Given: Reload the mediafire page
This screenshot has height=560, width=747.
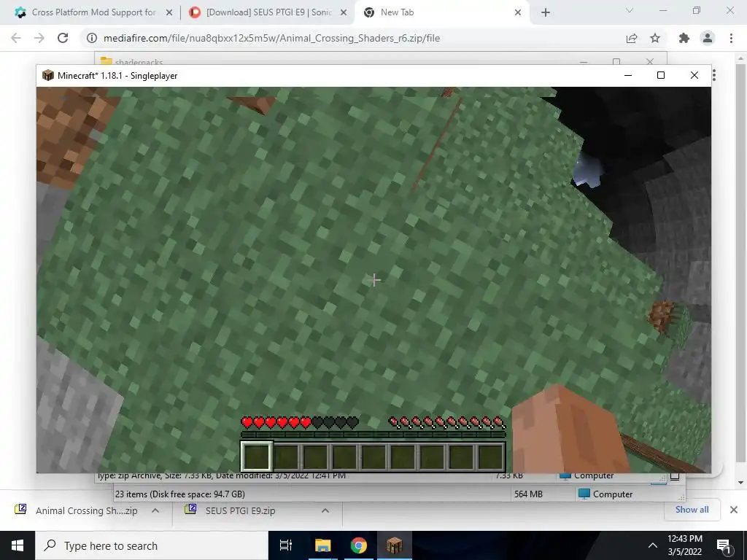Looking at the screenshot, I should coord(63,38).
